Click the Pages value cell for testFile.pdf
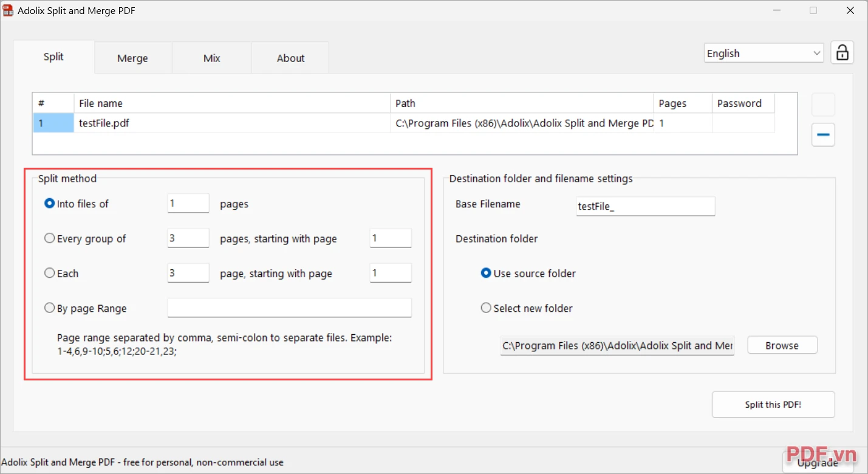Screen dimensions: 868x474 [683, 123]
